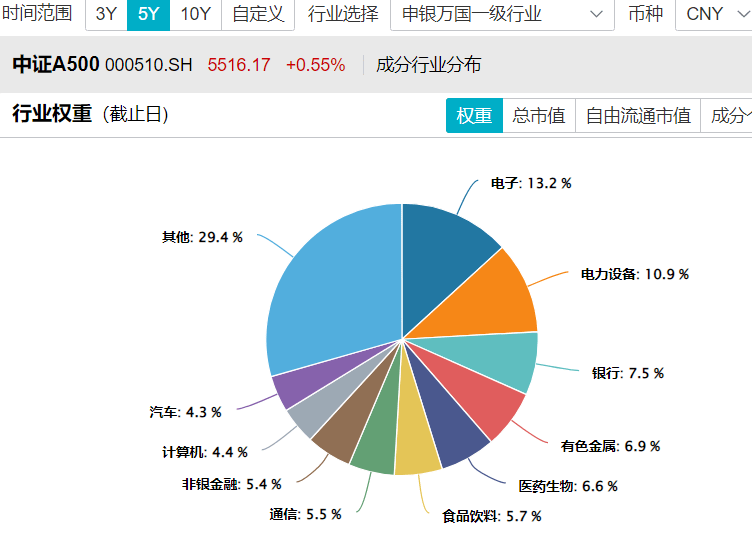Click the 成分行业分布 link
The width and height of the screenshot is (752, 540).
pyautogui.click(x=428, y=65)
